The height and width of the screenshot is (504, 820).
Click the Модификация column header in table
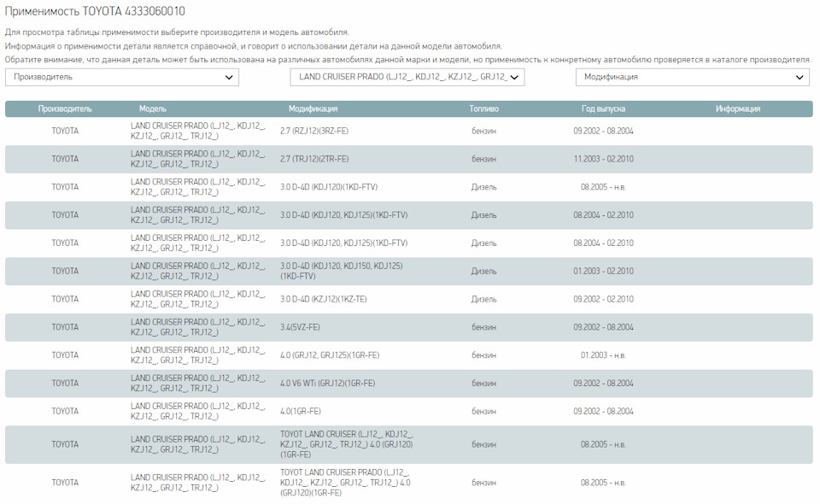tap(313, 108)
